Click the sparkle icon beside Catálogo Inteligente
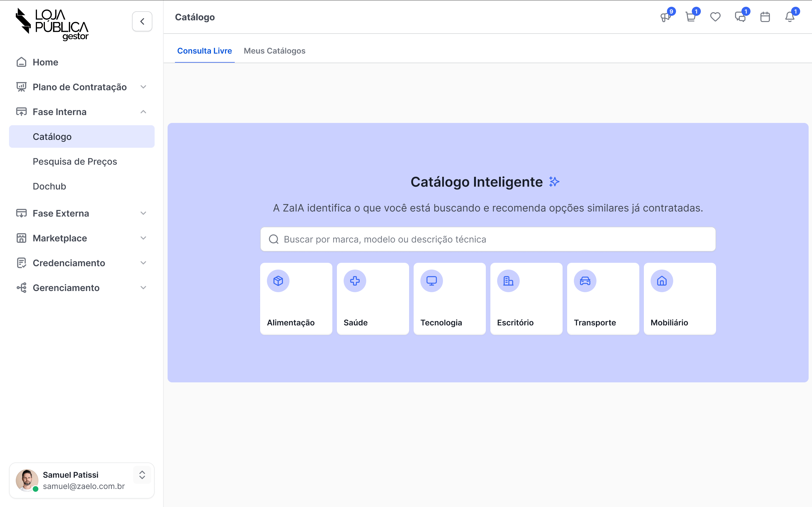The image size is (812, 507). 554,182
